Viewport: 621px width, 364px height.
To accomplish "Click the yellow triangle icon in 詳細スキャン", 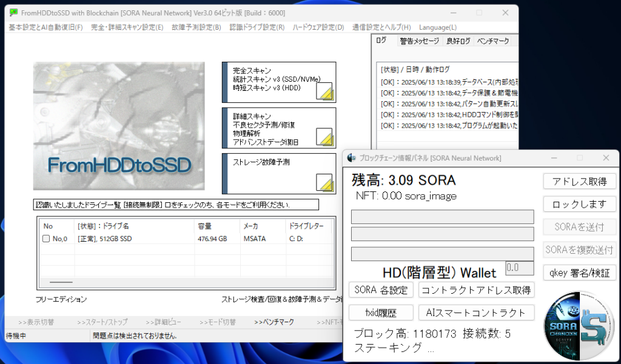I will pos(324,136).
